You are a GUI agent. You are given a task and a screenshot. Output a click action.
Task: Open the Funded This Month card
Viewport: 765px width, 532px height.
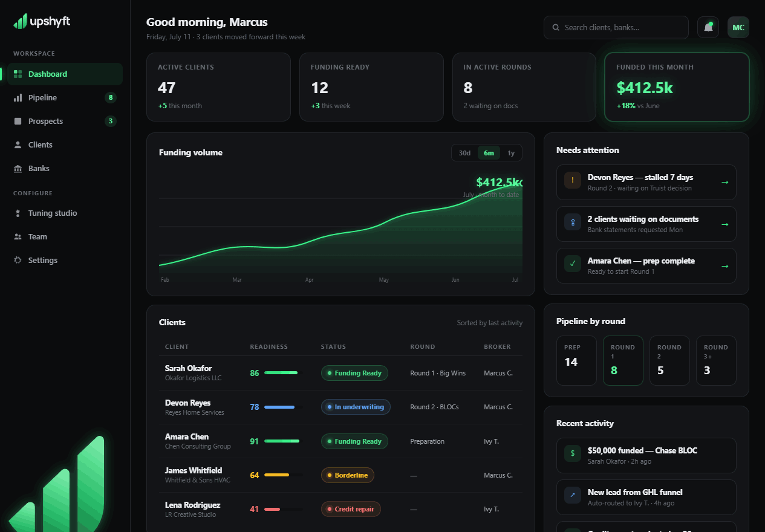(677, 87)
